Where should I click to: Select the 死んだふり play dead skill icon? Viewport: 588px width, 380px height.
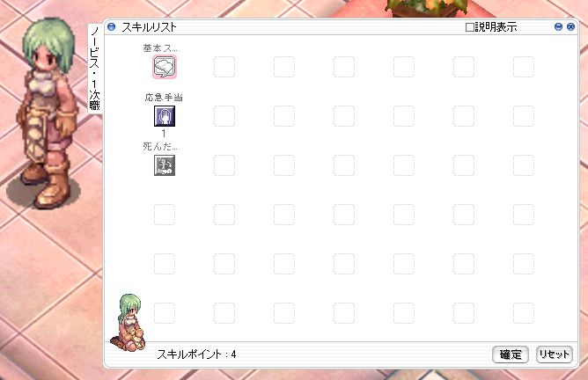click(165, 165)
